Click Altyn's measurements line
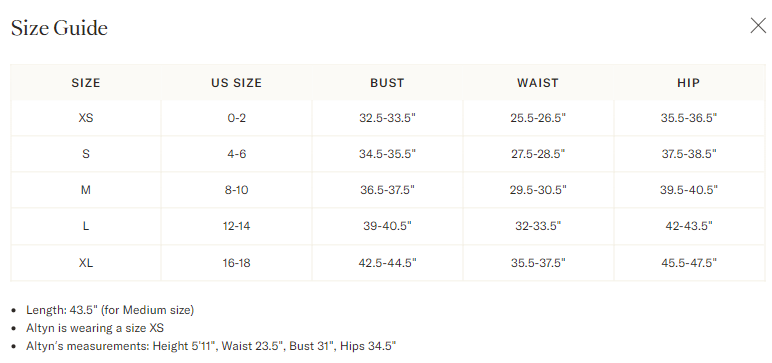This screenshot has width=772, height=363. point(211,346)
